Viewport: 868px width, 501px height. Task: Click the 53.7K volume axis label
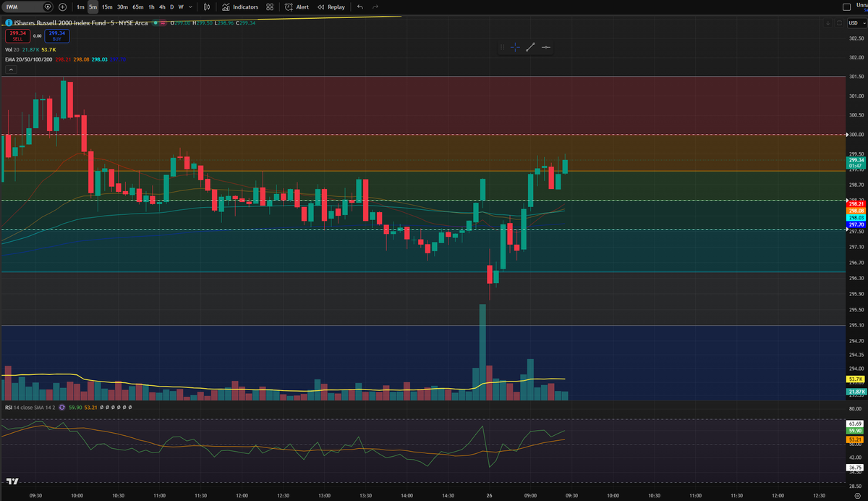click(x=855, y=379)
